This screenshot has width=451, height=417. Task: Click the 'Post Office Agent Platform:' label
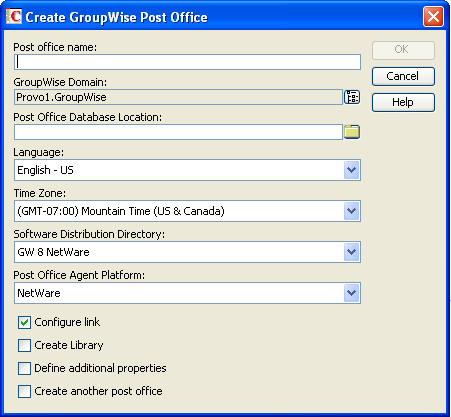click(79, 275)
